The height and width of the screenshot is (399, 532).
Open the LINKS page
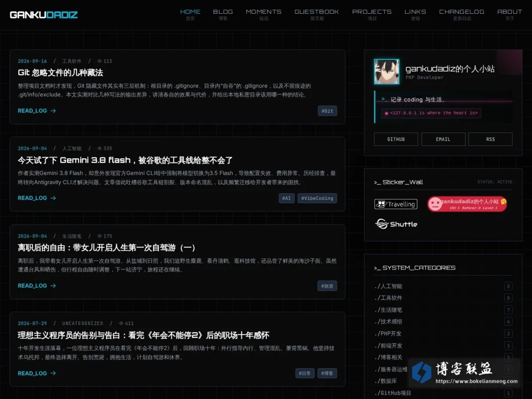click(415, 15)
